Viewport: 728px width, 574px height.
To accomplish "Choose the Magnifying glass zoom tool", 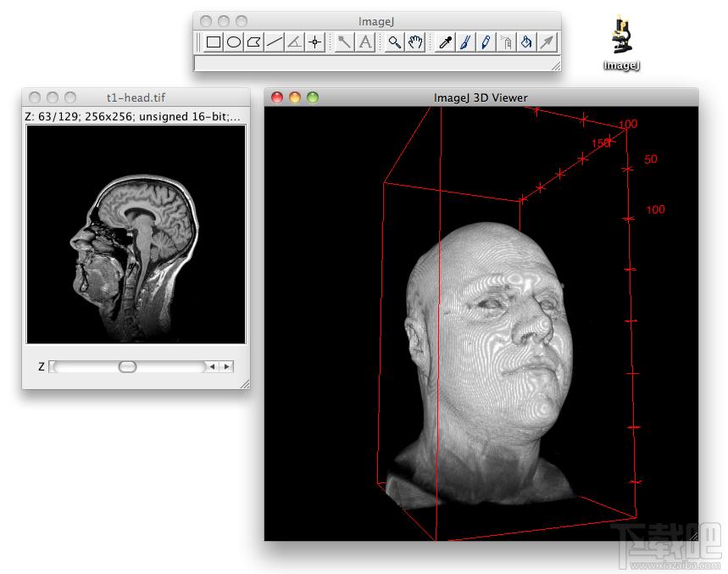I will pyautogui.click(x=395, y=42).
